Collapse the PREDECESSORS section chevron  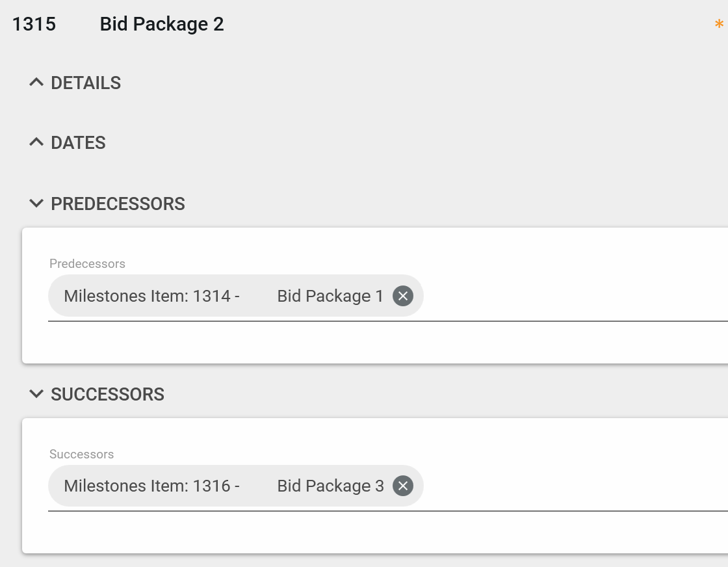pos(36,204)
